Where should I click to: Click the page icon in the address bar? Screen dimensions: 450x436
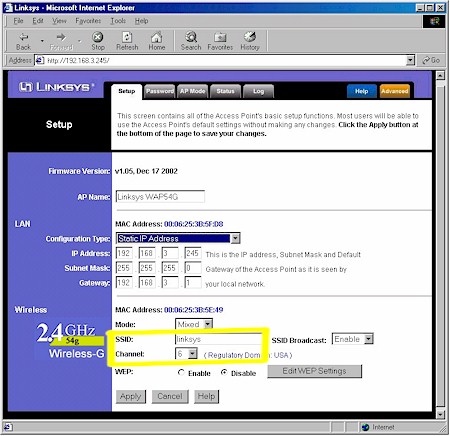click(40, 60)
